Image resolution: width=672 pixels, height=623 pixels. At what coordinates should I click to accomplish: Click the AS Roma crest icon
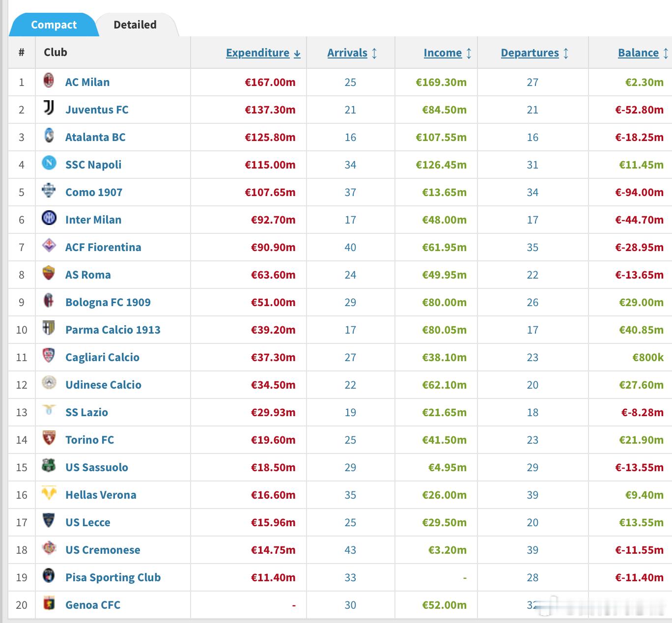coord(49,273)
